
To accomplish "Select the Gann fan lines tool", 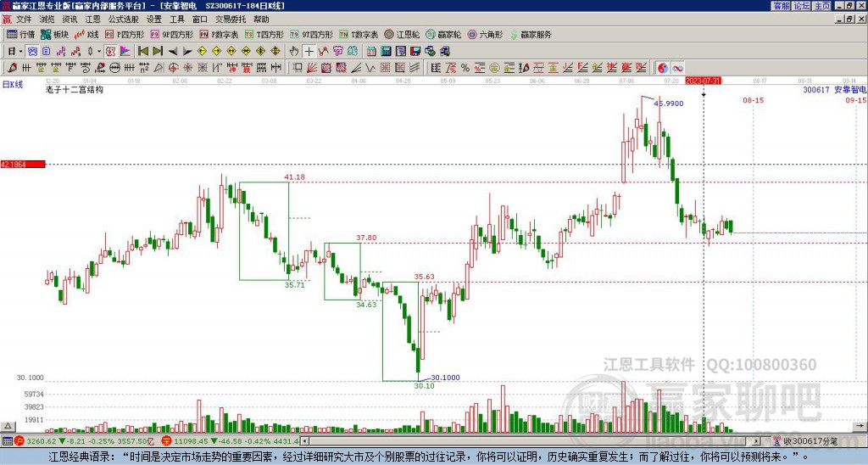I will pos(312,68).
